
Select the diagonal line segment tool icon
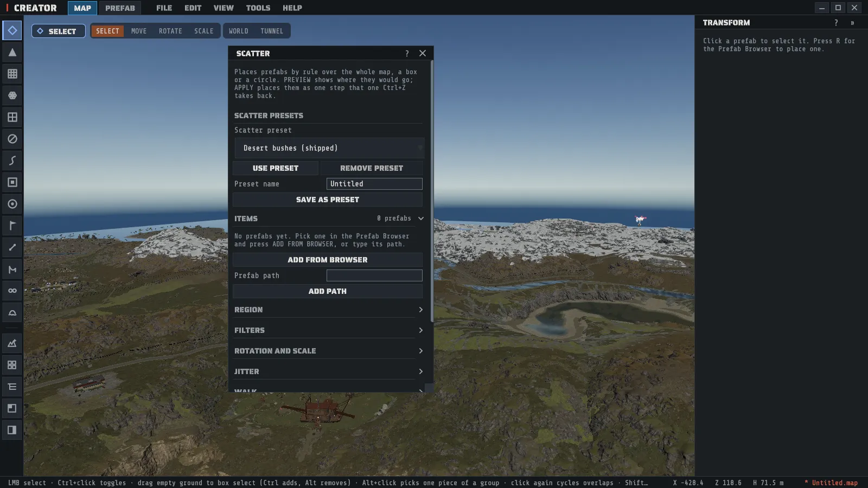point(12,247)
